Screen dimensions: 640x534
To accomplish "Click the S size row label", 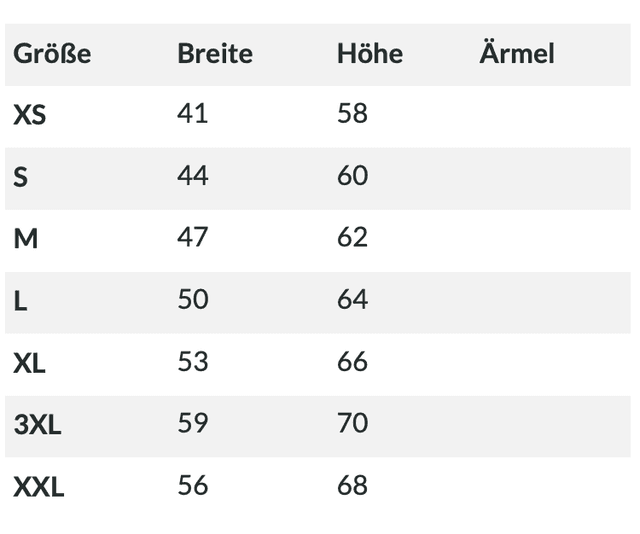I will (x=21, y=177).
